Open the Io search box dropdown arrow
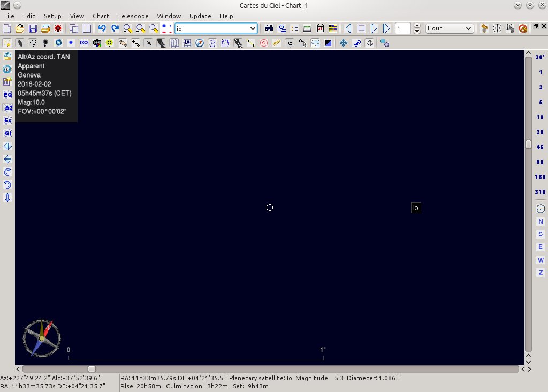Viewport: 548px width, 392px height. coord(253,28)
